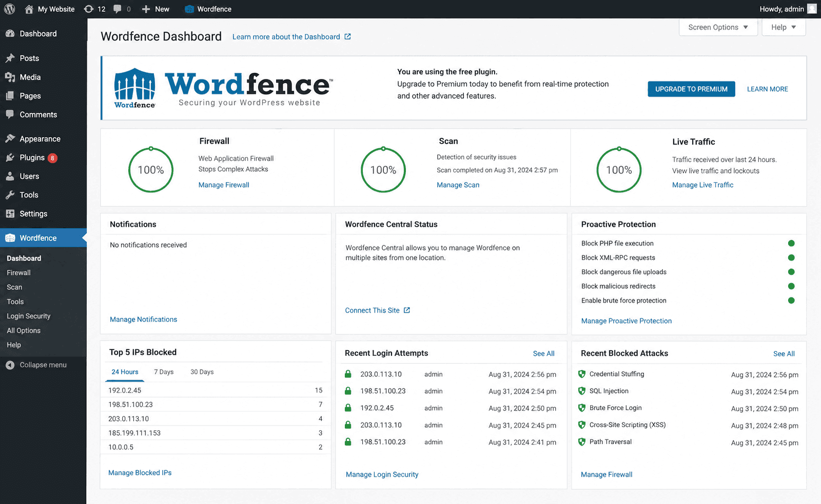Image resolution: width=821 pixels, height=504 pixels.
Task: Click See All in Recent Login Attempts
Action: 543,354
